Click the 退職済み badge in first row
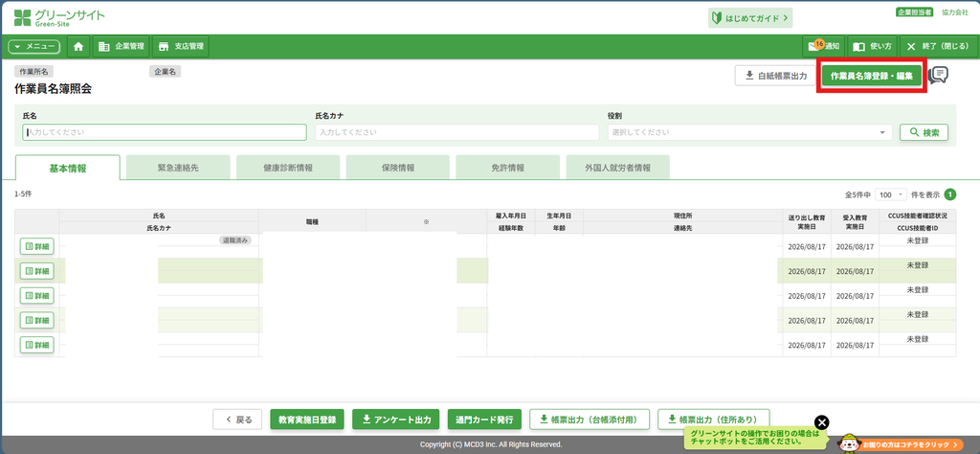 coord(235,239)
